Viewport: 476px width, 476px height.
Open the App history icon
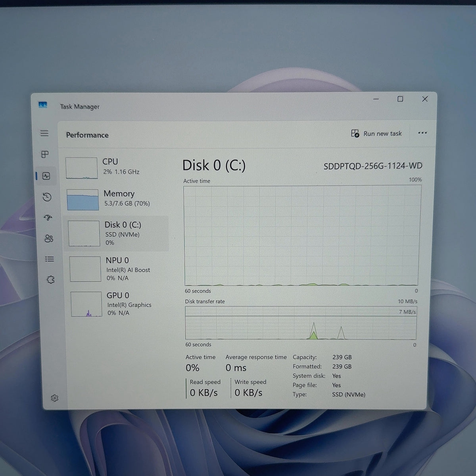(x=47, y=197)
